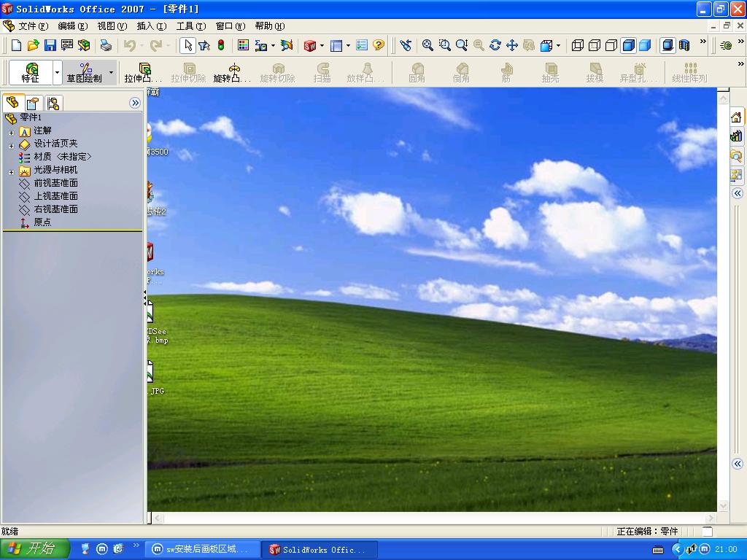Switch to sw安装后画板区域 taskbar window

(202, 549)
